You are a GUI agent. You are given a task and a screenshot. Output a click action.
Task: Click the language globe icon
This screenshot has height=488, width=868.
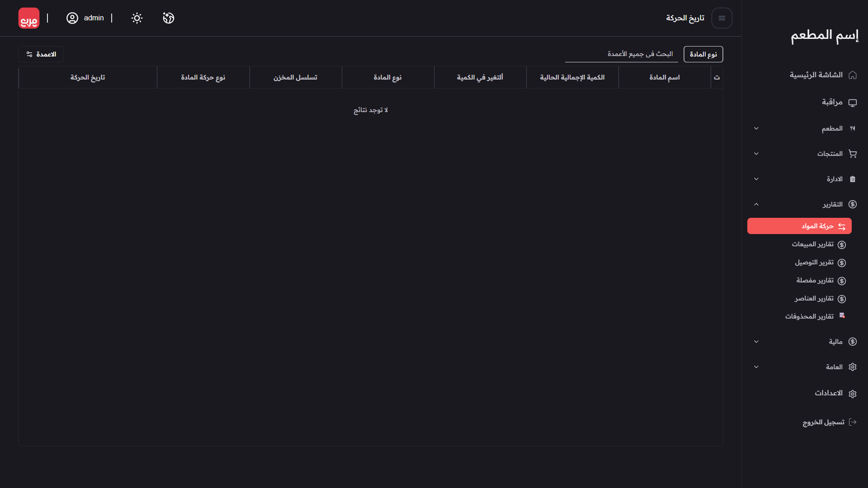169,18
